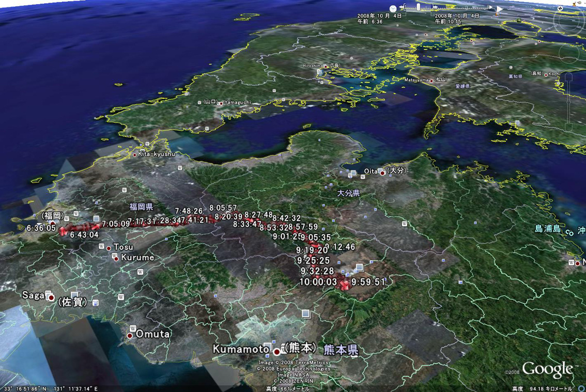Viewport: 586px width, 392px height.
Task: Open the Wikipedia icon near Omuta
Action: click(x=132, y=328)
